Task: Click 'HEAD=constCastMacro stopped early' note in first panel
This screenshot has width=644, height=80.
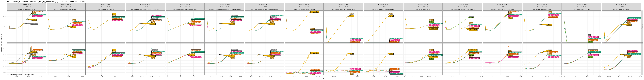Action: pos(21,74)
